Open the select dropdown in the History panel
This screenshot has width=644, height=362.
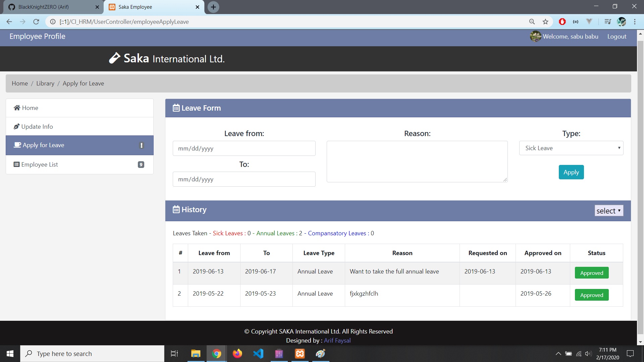click(x=608, y=210)
